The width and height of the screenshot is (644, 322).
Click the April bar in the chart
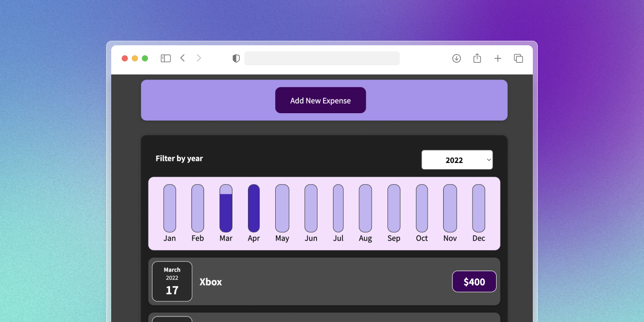[x=254, y=209]
